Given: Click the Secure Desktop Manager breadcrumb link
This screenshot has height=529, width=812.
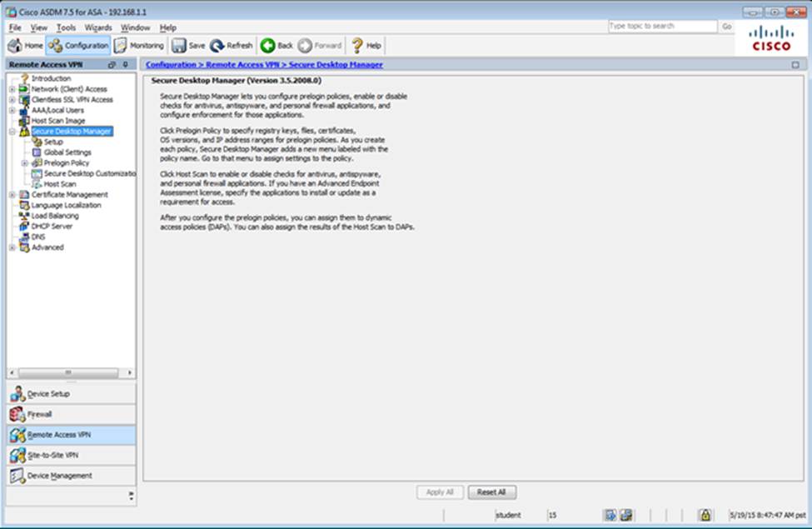Looking at the screenshot, I should pos(336,64).
